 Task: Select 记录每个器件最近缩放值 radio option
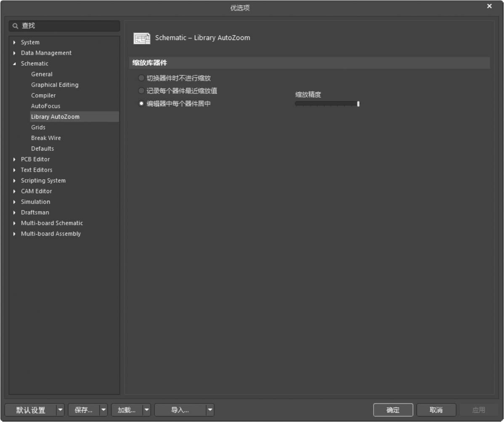point(141,90)
